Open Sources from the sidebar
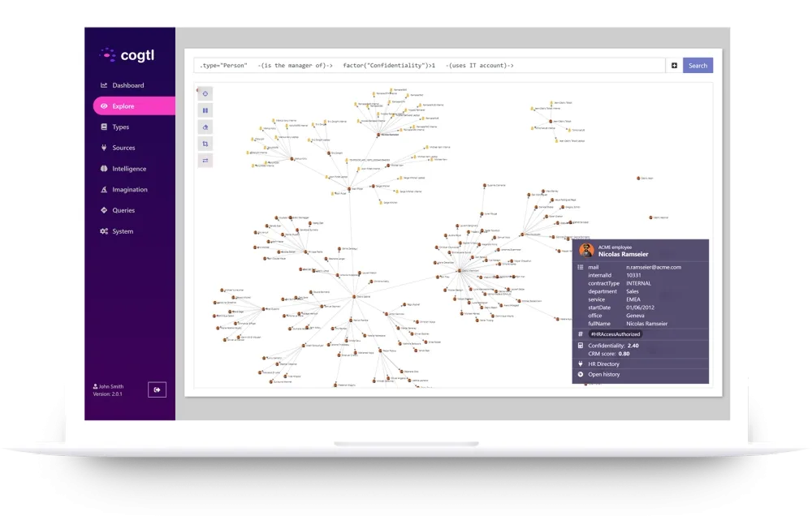 pyautogui.click(x=123, y=148)
